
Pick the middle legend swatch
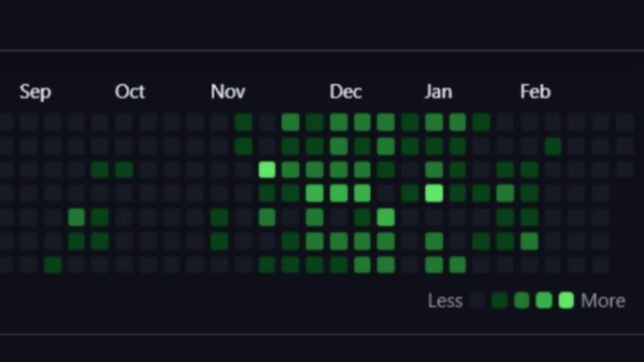(x=522, y=301)
